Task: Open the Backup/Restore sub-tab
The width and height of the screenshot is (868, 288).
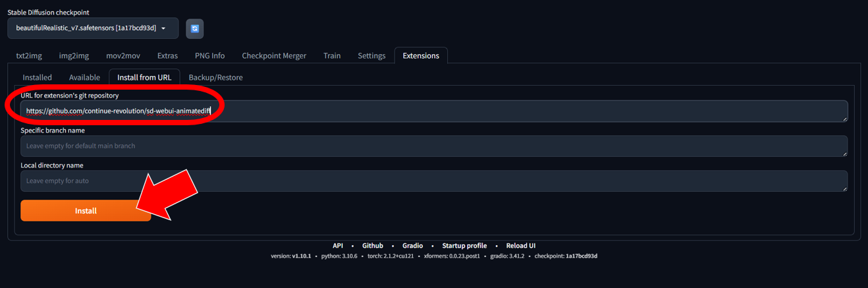Action: coord(215,78)
